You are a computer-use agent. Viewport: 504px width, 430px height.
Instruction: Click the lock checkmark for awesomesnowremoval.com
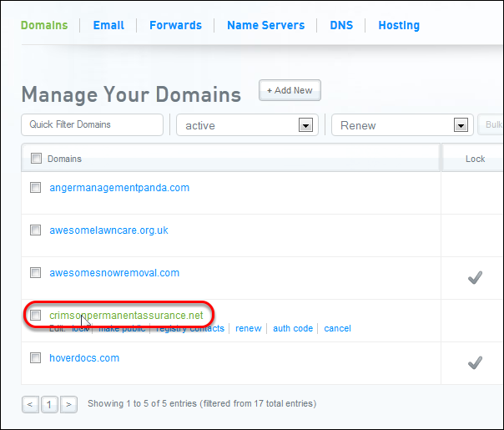(x=475, y=278)
